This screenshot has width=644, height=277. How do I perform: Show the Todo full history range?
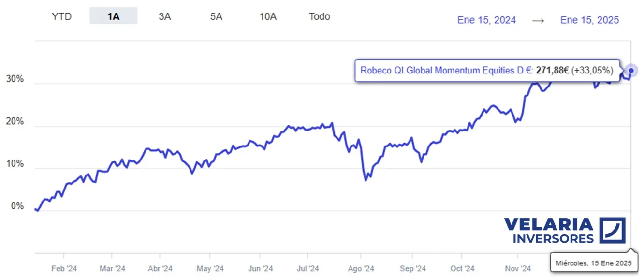click(320, 16)
